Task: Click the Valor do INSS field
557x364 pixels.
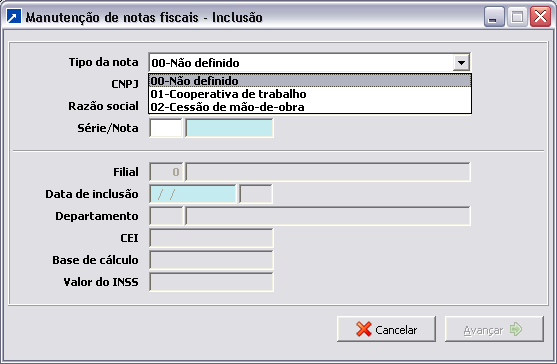Action: 211,282
